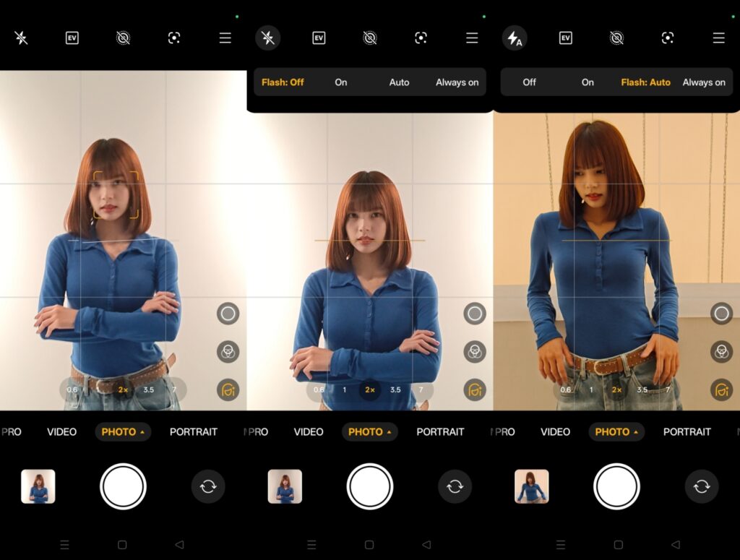Image resolution: width=740 pixels, height=560 pixels.
Task: Tap the orange beauty face icon, middle screen
Action: click(x=475, y=390)
